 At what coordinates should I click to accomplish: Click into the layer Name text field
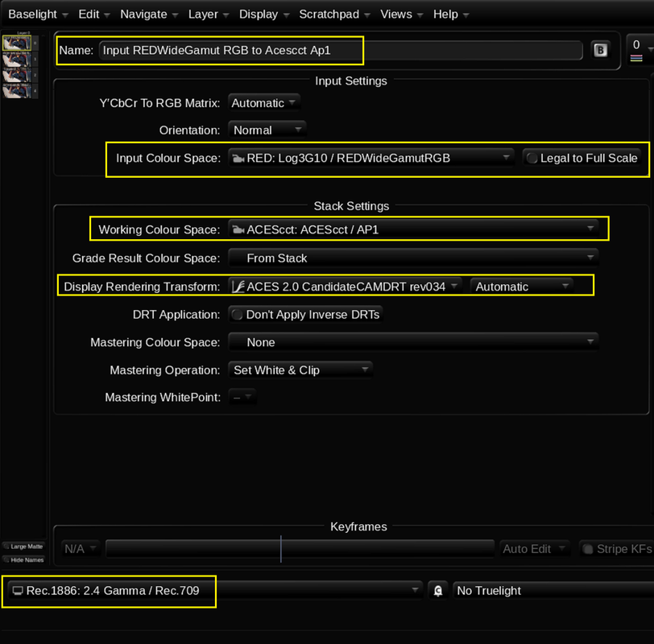click(x=341, y=51)
